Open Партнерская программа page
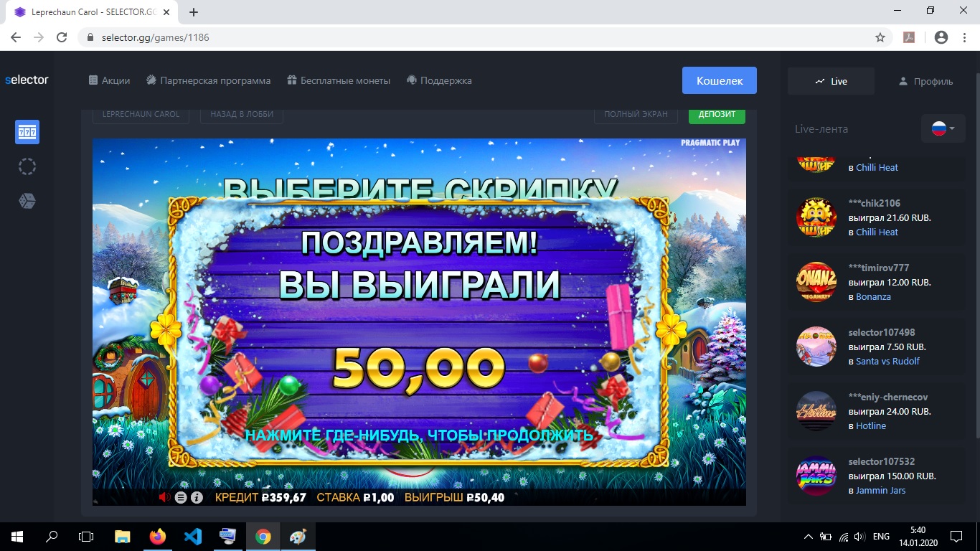 pyautogui.click(x=208, y=80)
